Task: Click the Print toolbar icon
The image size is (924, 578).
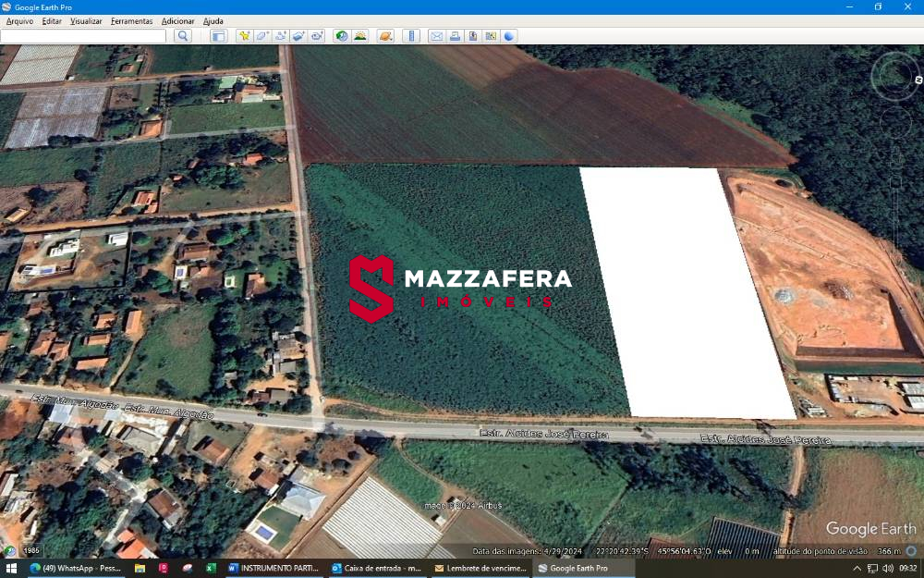Action: (455, 36)
